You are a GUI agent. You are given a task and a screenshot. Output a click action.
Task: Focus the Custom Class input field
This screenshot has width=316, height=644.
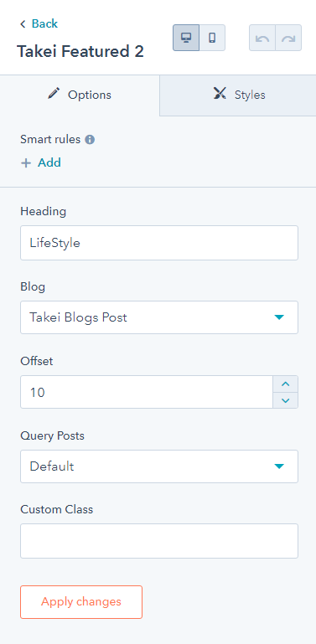pos(159,540)
